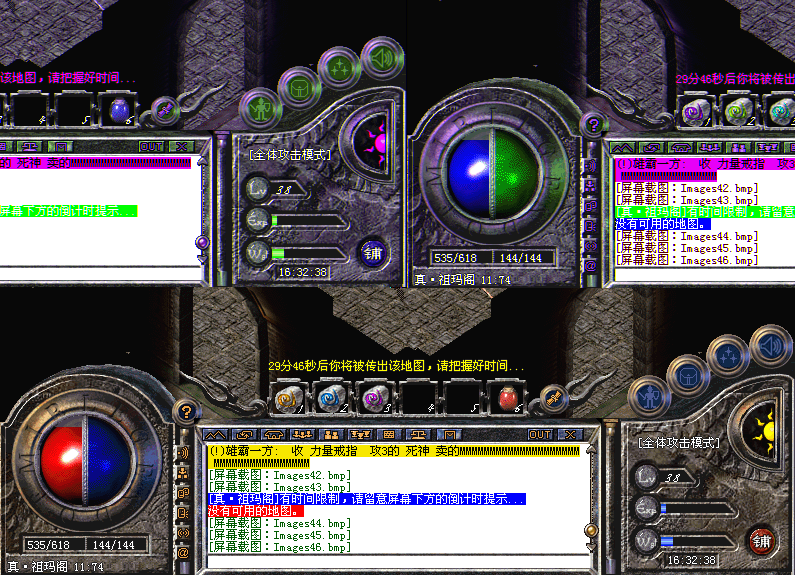Toggle the hierarchy guild channel icon beside gray chat

pyautogui.click(x=184, y=473)
